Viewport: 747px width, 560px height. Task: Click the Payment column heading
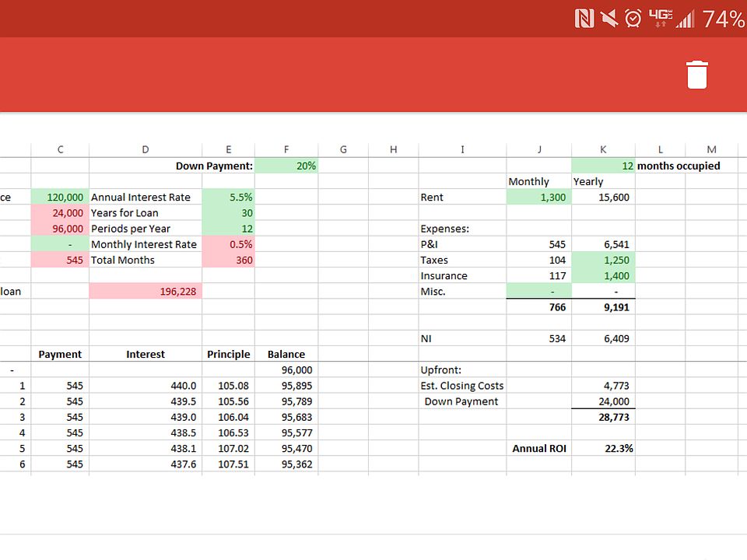(x=60, y=355)
